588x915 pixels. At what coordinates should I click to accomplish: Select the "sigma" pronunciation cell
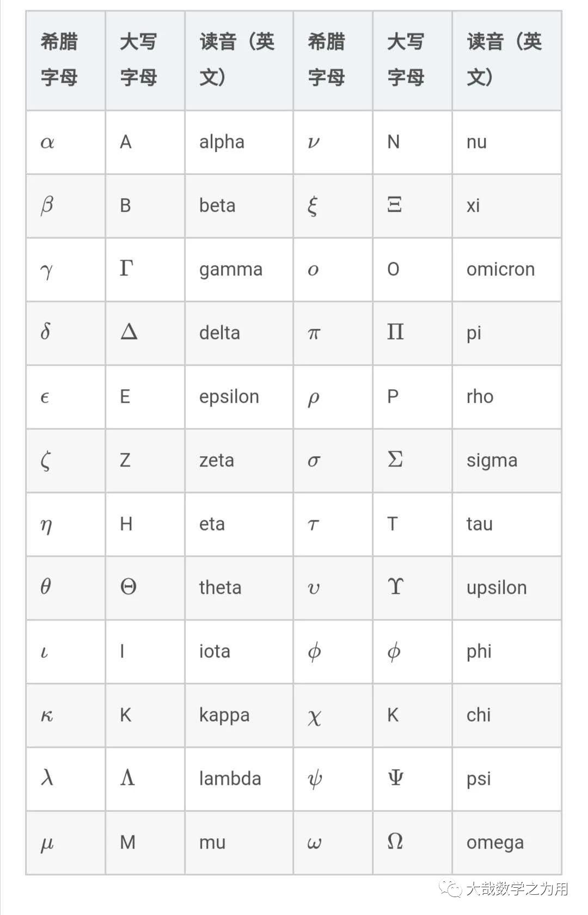click(x=492, y=460)
